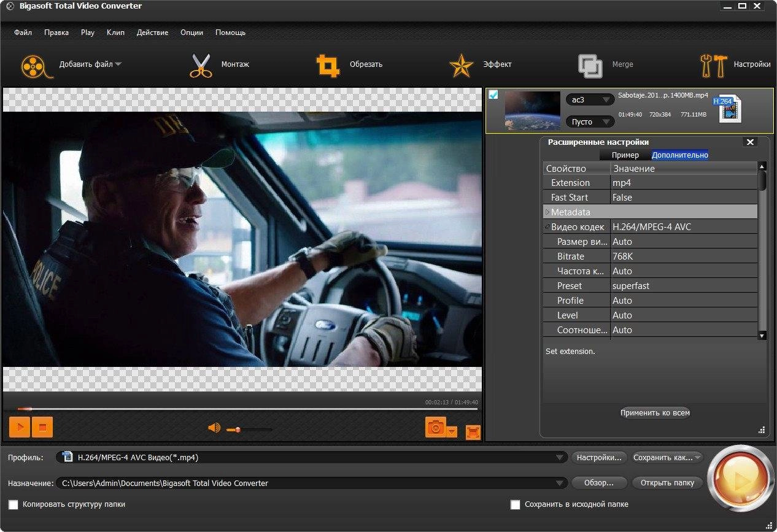This screenshot has width=777, height=532.
Task: Switch to the Дополнительно tab
Action: click(x=680, y=155)
